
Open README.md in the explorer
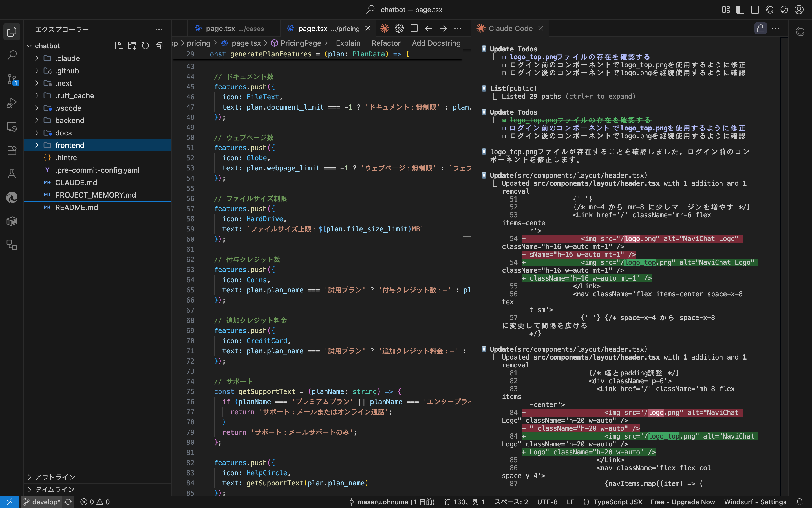coord(98,207)
